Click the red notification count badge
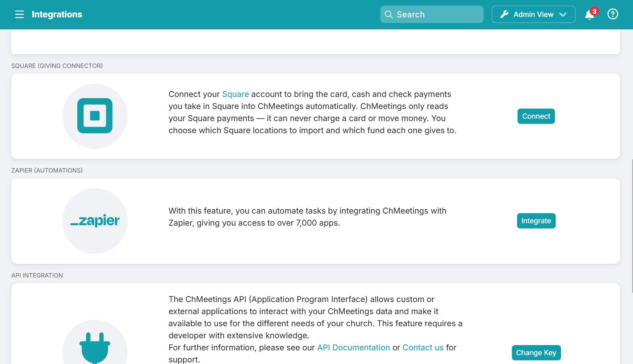Image resolution: width=633 pixels, height=364 pixels. pyautogui.click(x=594, y=11)
